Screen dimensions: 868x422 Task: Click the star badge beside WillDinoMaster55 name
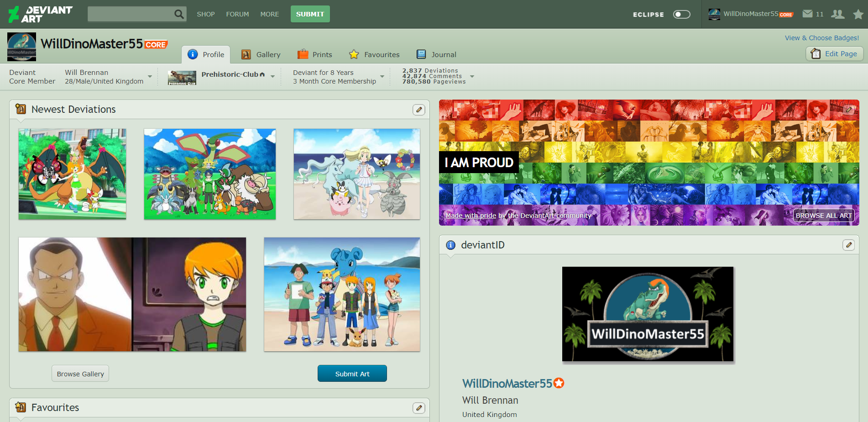point(559,383)
